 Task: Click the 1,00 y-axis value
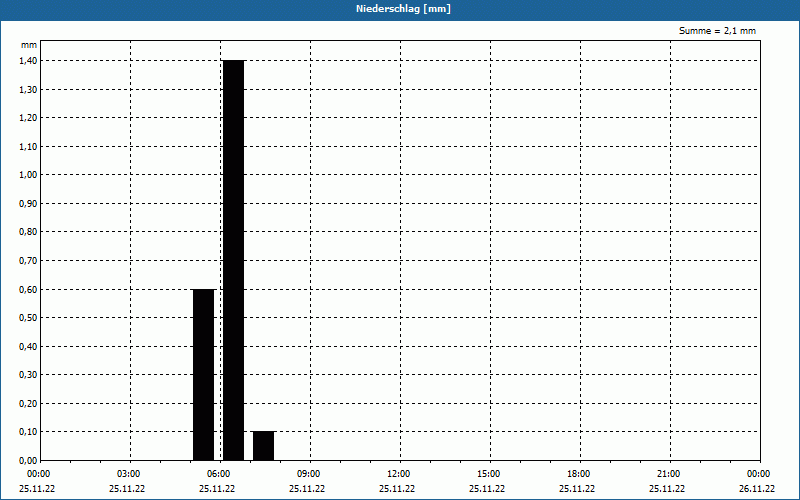coord(29,175)
